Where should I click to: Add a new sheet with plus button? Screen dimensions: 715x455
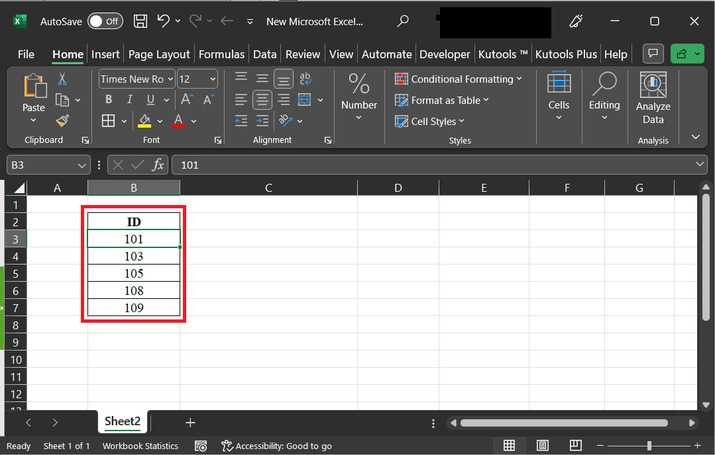(190, 423)
